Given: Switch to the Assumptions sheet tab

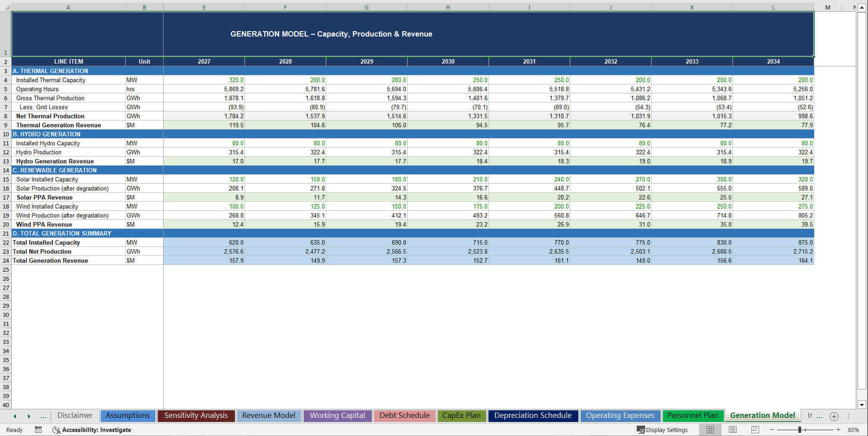Looking at the screenshot, I should (x=128, y=416).
